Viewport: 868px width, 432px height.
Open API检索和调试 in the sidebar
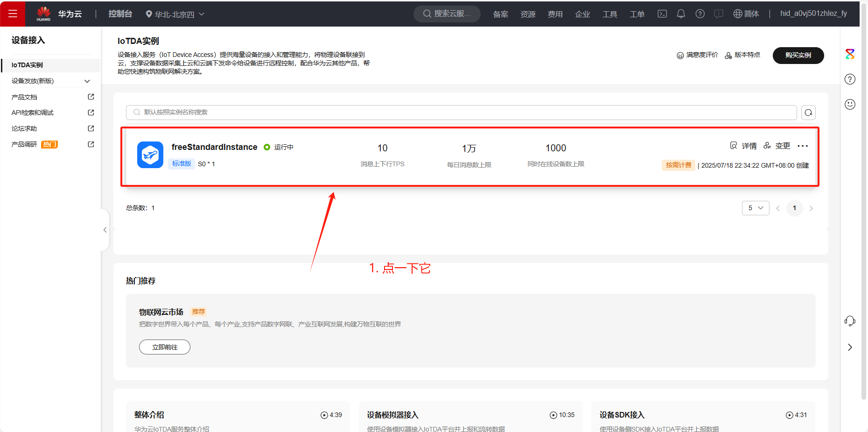(33, 113)
